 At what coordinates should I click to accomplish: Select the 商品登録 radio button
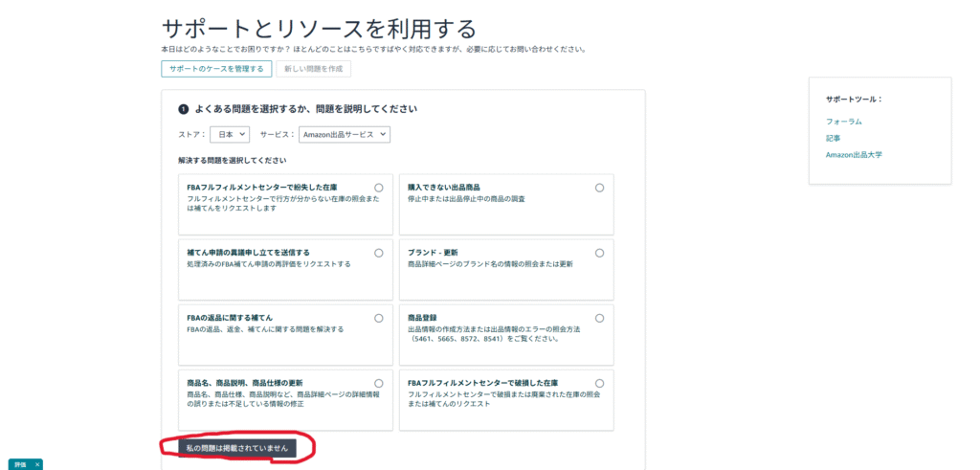coord(599,318)
